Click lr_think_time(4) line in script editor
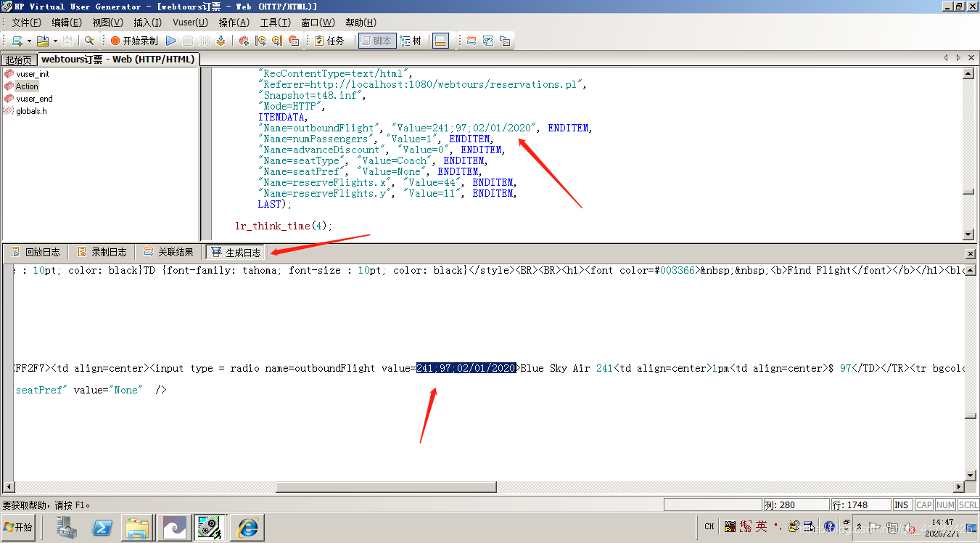The height and width of the screenshot is (543, 980). pyautogui.click(x=283, y=226)
